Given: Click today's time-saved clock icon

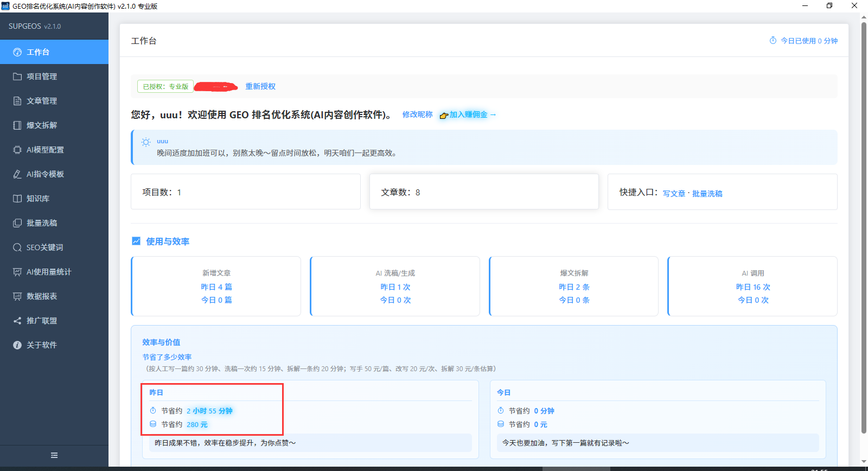Looking at the screenshot, I should coord(501,410).
